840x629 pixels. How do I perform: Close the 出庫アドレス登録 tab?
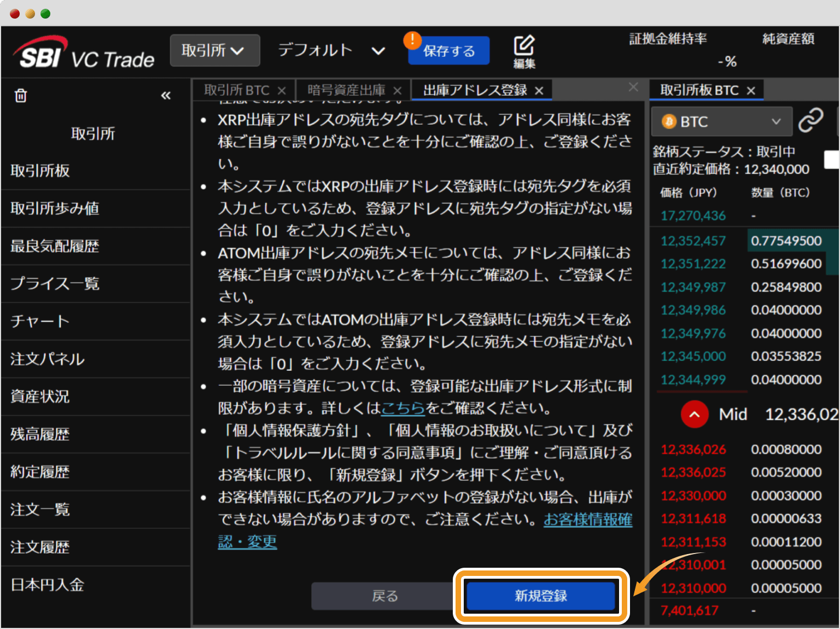[x=539, y=91]
